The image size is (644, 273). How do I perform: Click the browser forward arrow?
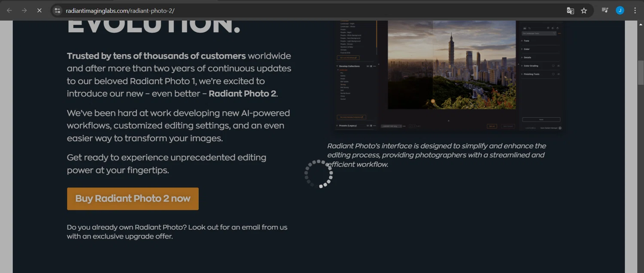pos(24,10)
